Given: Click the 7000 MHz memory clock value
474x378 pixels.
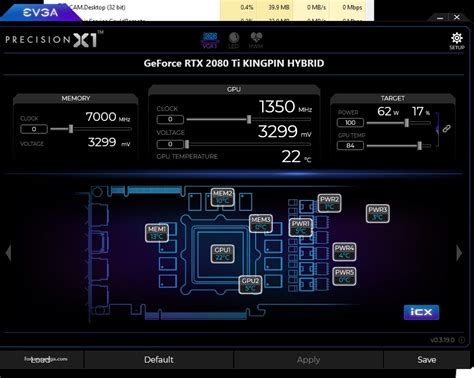Looking at the screenshot, I should (x=108, y=117).
